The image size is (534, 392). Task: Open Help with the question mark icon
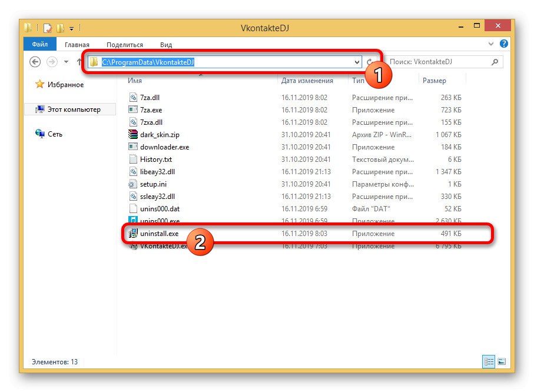pos(504,44)
